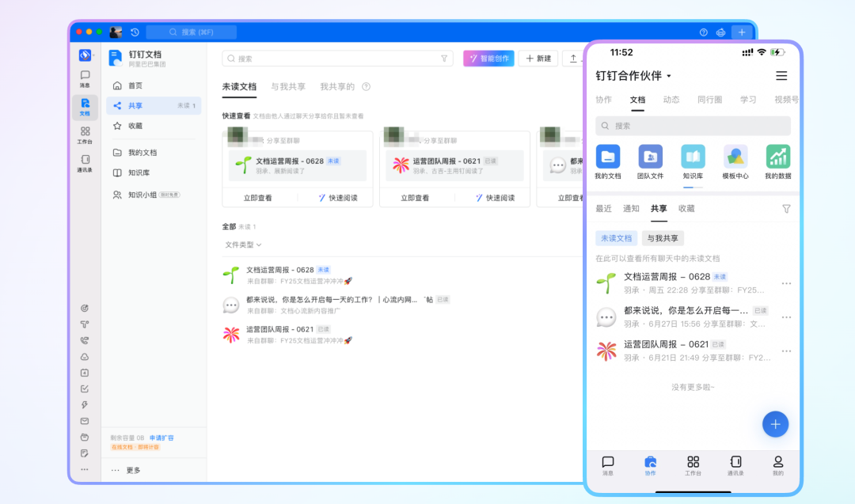Click the 申请扩容 link in desktop sidebar

tap(161, 438)
